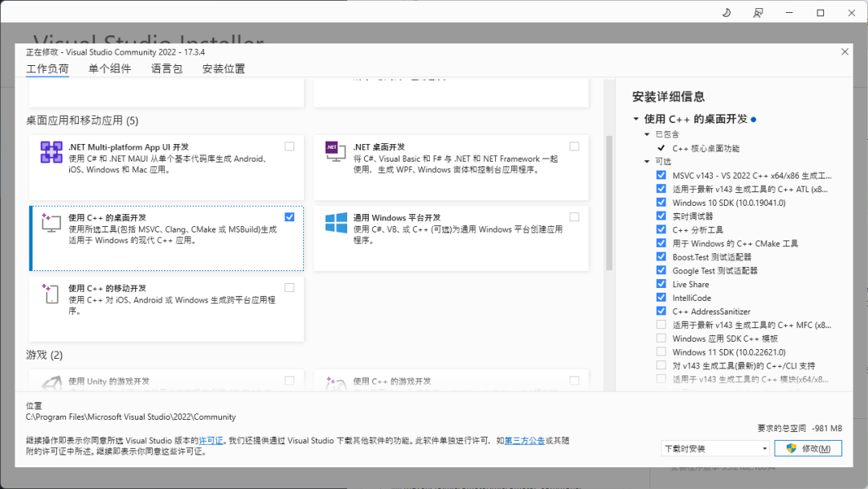Maximize the Visual Studio Installer window
This screenshot has height=489, width=868.
pyautogui.click(x=821, y=13)
